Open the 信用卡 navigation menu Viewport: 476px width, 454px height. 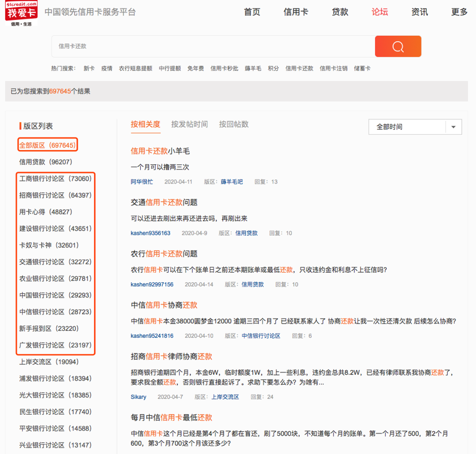[296, 12]
